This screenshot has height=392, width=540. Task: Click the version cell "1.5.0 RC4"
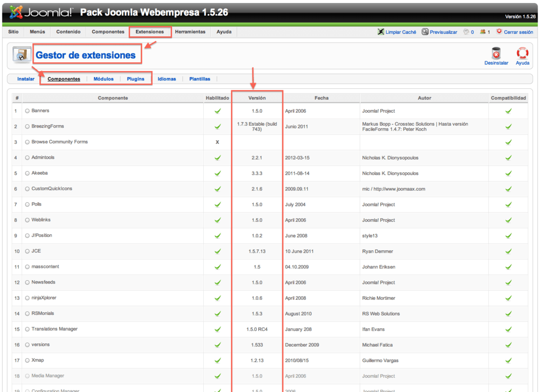tap(257, 329)
